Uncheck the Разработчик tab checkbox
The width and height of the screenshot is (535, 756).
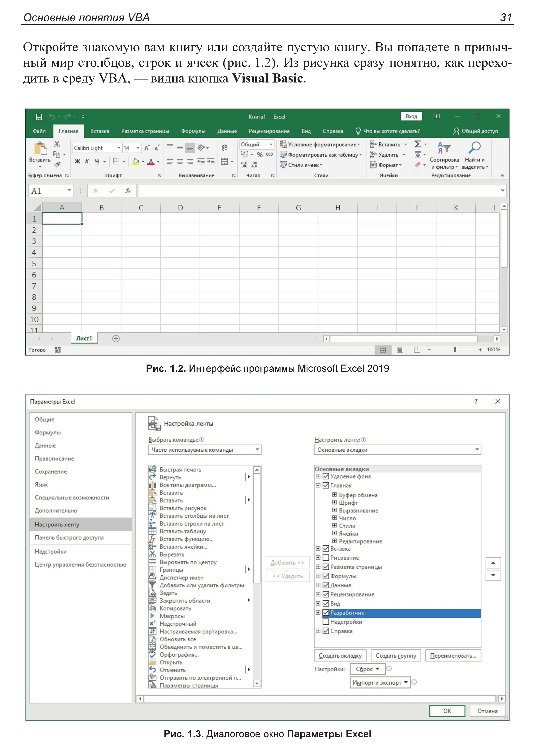click(326, 612)
